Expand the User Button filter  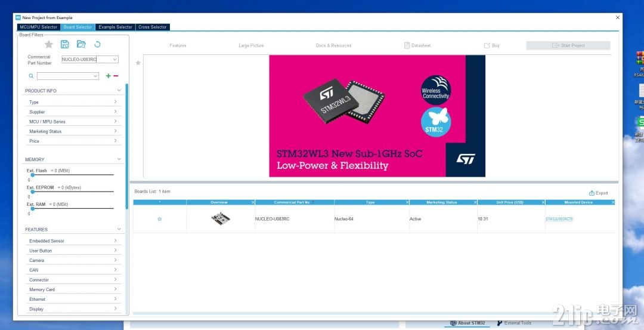[x=73, y=251]
